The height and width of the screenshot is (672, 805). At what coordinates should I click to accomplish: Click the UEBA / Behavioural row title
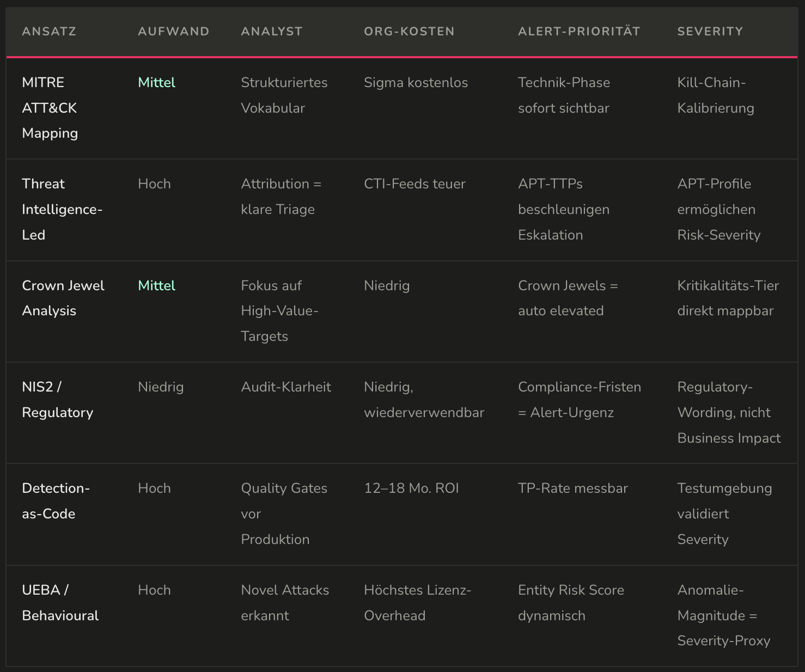click(60, 603)
